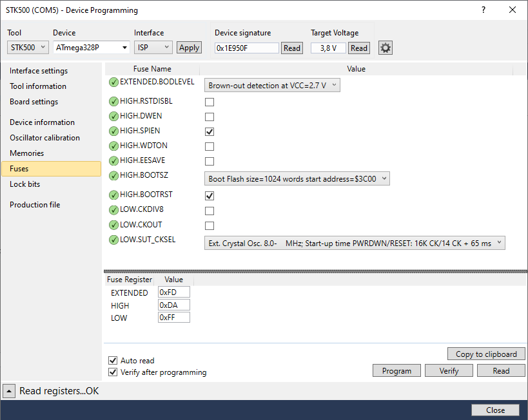Open the Lock bits page
Viewport: 528px width, 420px height.
[x=25, y=184]
